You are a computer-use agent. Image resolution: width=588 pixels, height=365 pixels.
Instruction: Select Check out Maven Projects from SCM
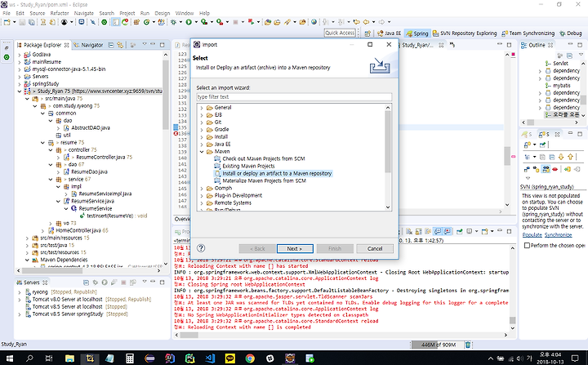[260, 158]
